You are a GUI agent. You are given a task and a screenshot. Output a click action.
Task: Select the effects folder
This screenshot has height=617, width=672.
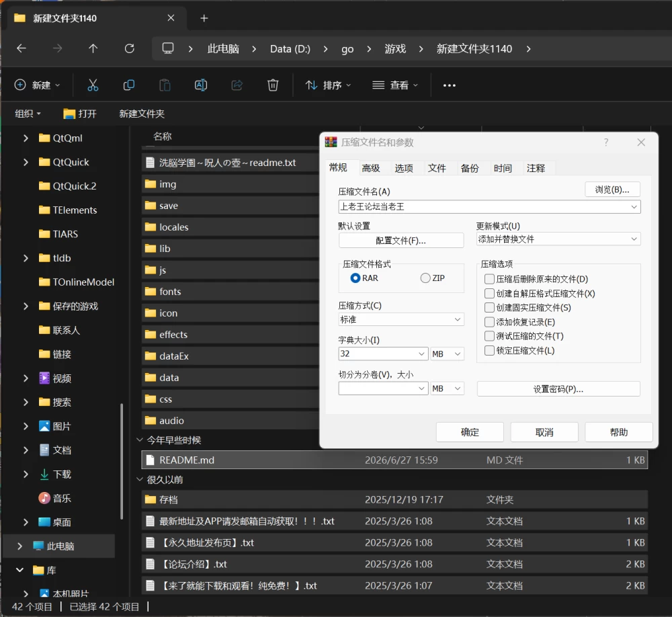(x=230, y=335)
